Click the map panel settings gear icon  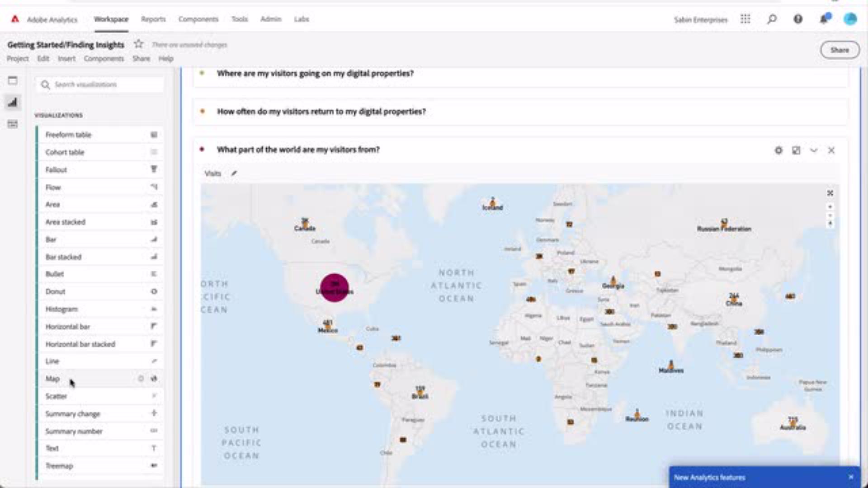[778, 150]
